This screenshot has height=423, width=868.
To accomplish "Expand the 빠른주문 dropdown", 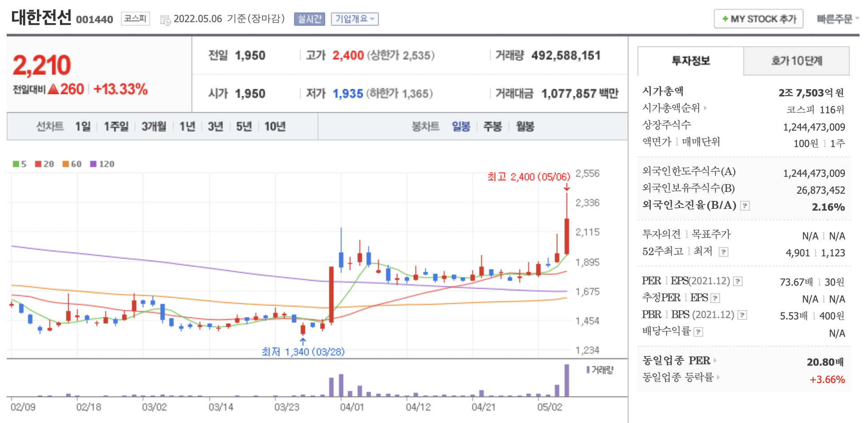I will tap(838, 19).
